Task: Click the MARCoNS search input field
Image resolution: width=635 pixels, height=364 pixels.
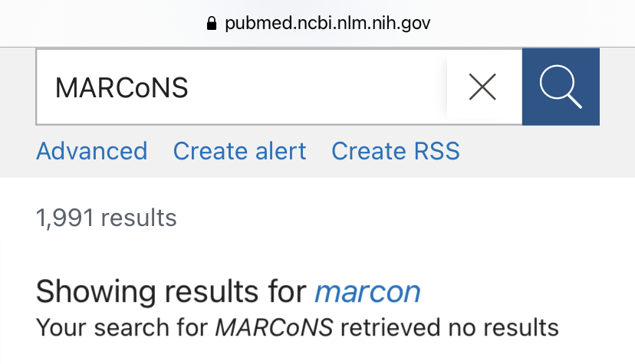Action: pos(242,87)
